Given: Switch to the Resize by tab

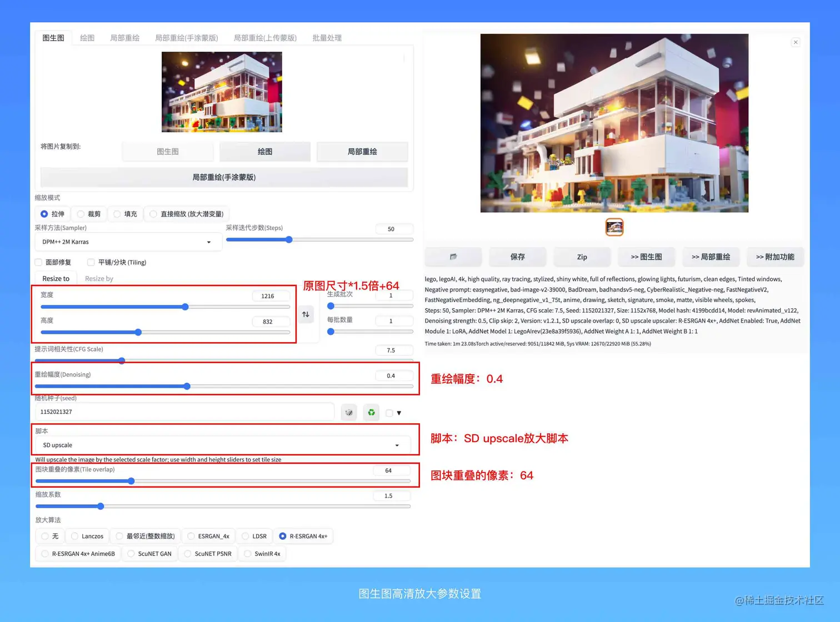Looking at the screenshot, I should 98,278.
